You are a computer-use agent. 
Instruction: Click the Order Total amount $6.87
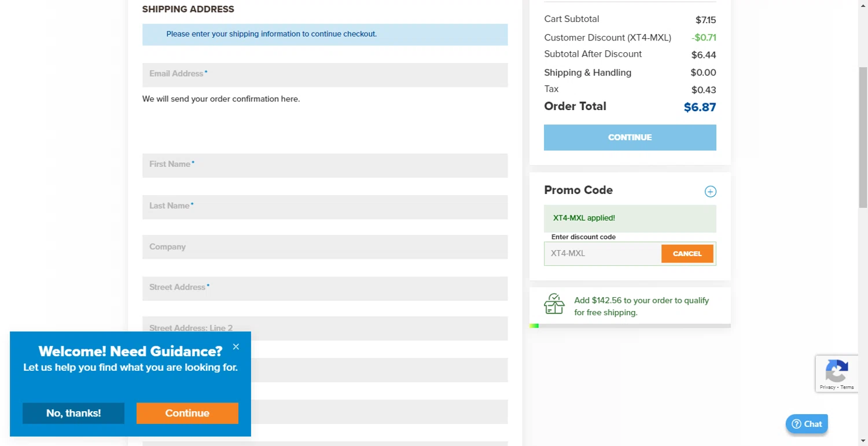pos(700,107)
